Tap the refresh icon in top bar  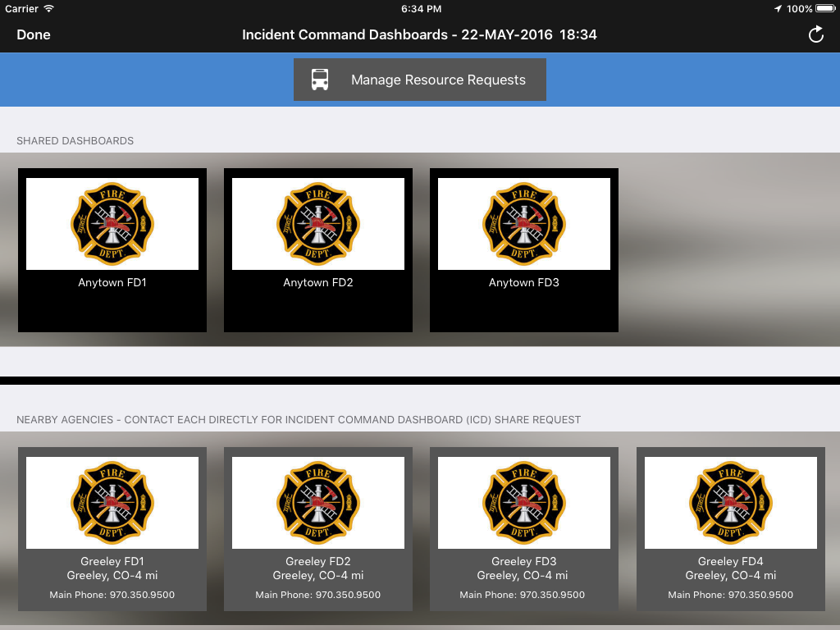pos(815,34)
